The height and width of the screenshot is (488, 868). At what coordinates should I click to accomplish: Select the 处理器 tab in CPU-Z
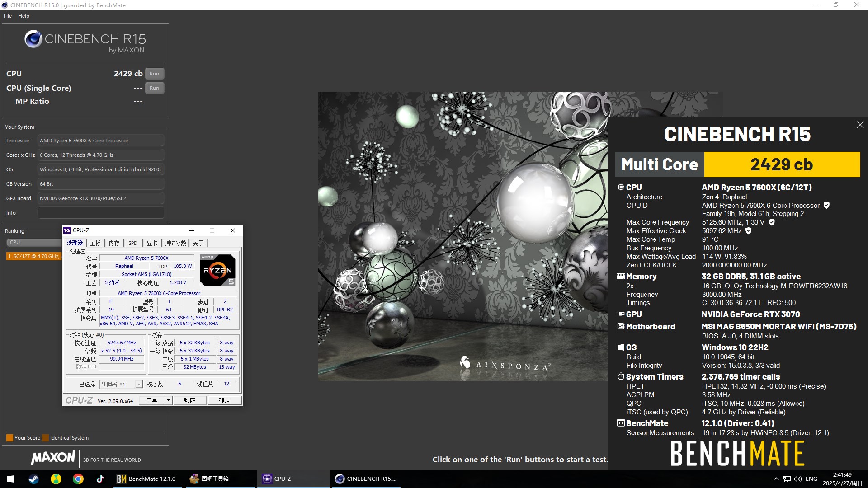[75, 243]
